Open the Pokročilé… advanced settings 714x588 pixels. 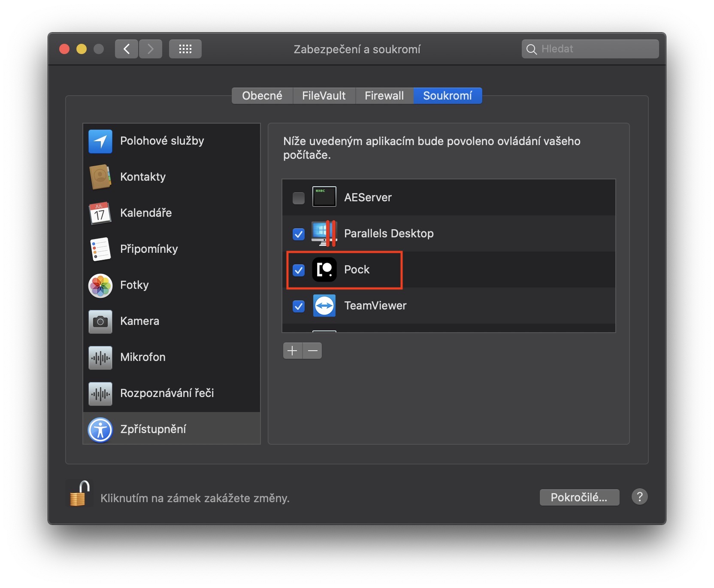[x=579, y=497]
